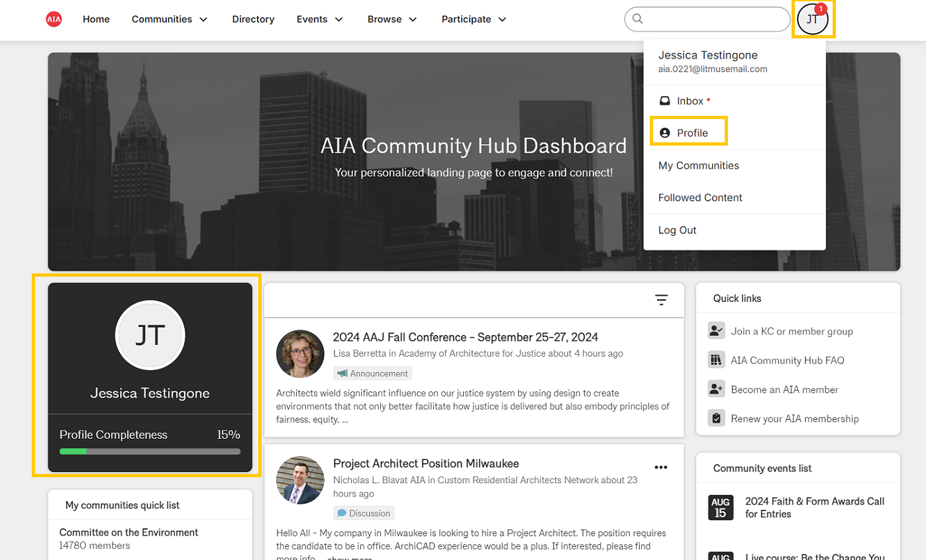
Task: Expand the Browse dropdown
Action: [x=392, y=19]
